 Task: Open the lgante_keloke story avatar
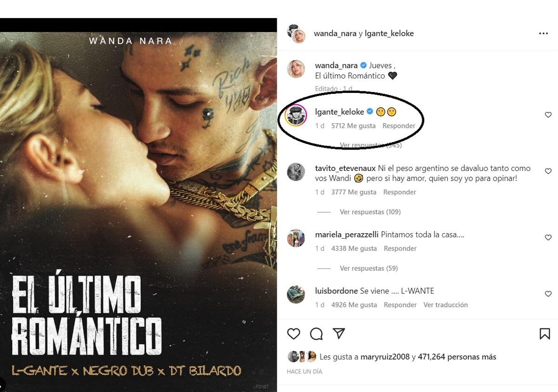(x=296, y=116)
